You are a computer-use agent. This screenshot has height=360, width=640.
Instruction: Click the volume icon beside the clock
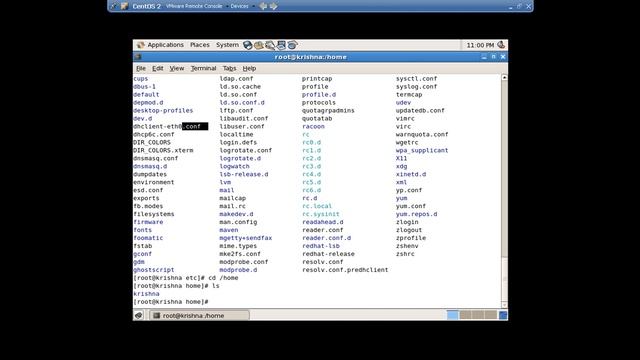pos(501,45)
